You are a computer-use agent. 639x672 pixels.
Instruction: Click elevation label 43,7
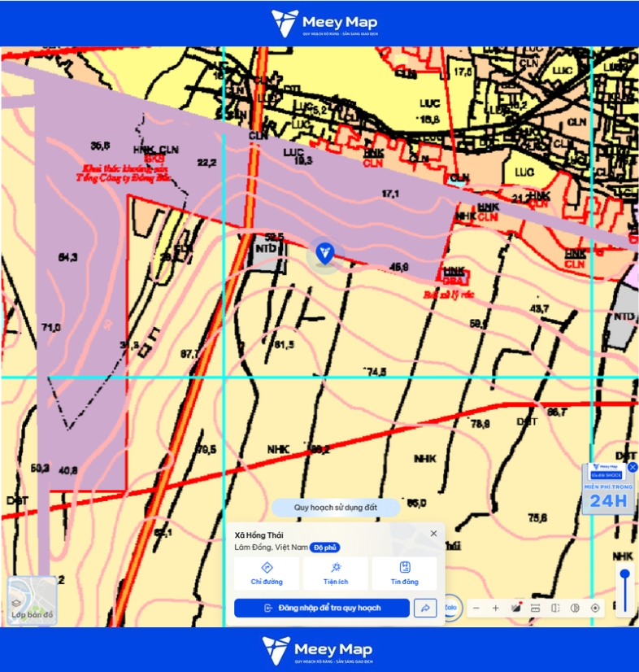click(539, 308)
